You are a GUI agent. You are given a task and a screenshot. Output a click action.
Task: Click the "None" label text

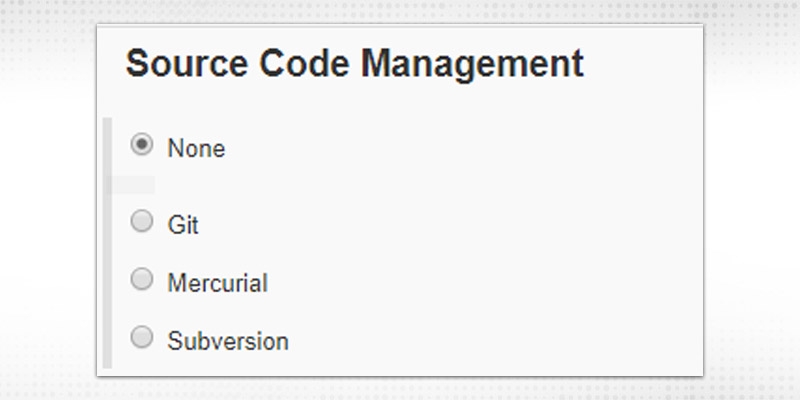[x=196, y=149]
